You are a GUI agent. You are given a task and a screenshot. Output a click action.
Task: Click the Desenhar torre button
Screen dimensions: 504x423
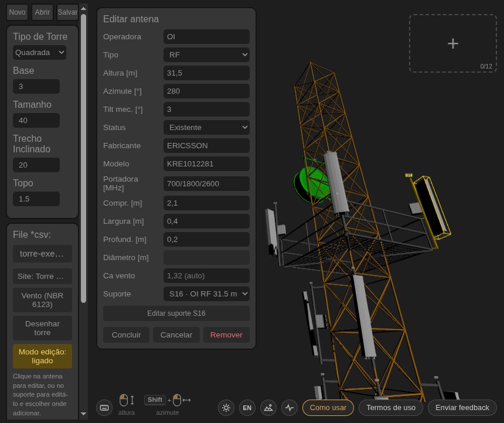42,328
